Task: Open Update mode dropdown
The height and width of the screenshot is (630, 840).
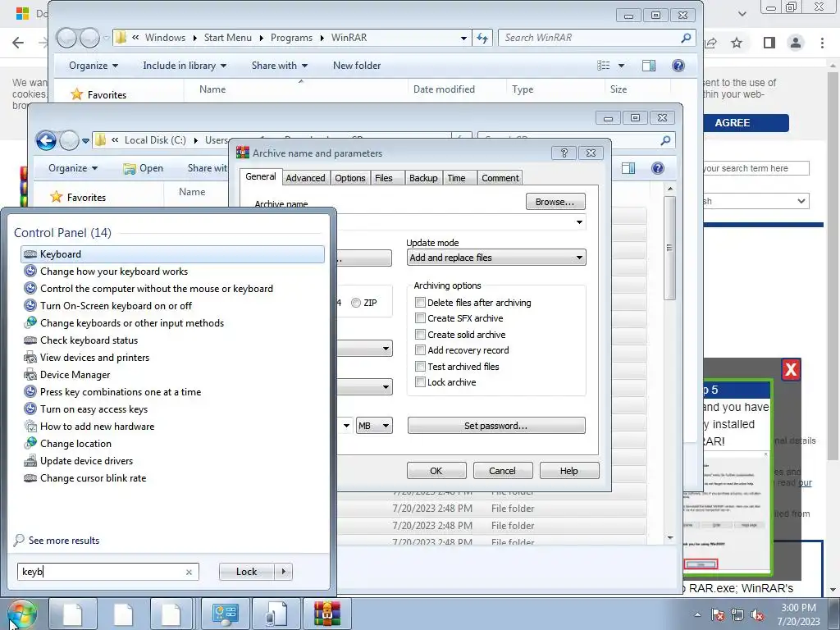Action: [x=496, y=258]
